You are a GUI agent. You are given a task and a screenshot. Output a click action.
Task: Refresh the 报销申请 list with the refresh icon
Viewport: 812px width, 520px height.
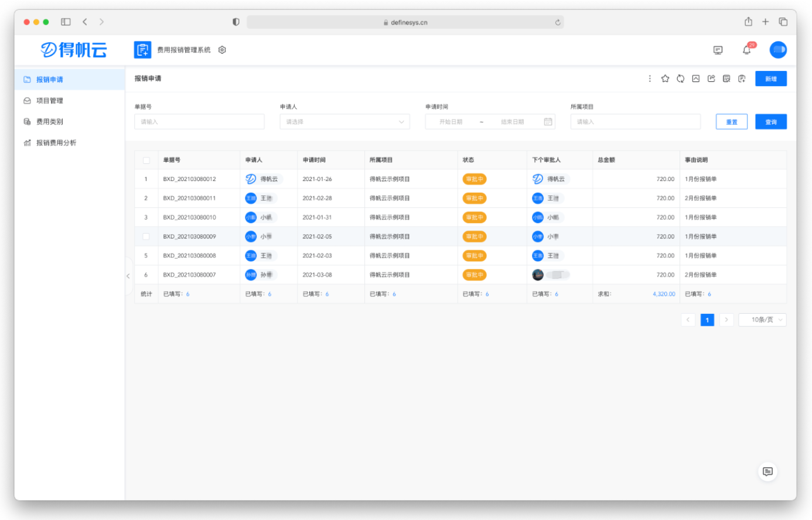click(x=680, y=78)
